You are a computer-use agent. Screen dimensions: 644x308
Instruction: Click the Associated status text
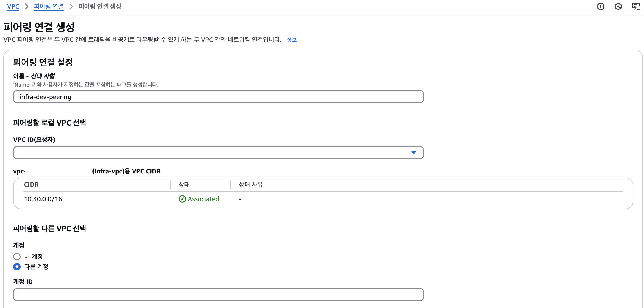[x=203, y=199]
